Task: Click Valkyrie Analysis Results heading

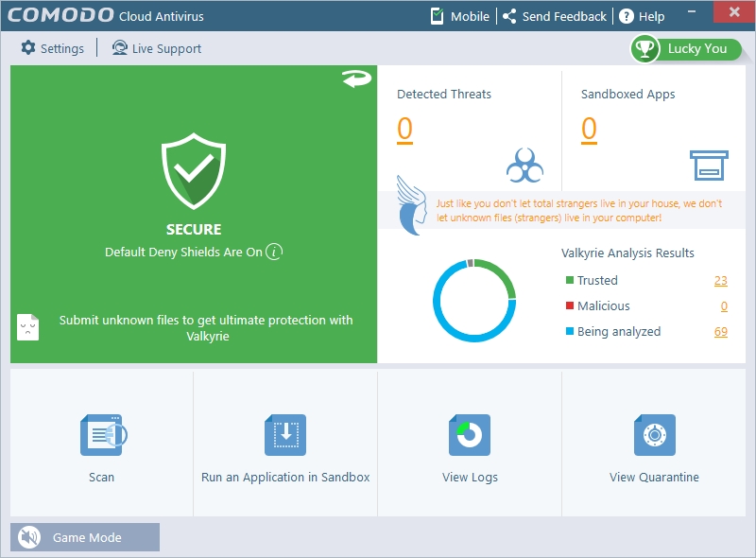Action: point(627,253)
